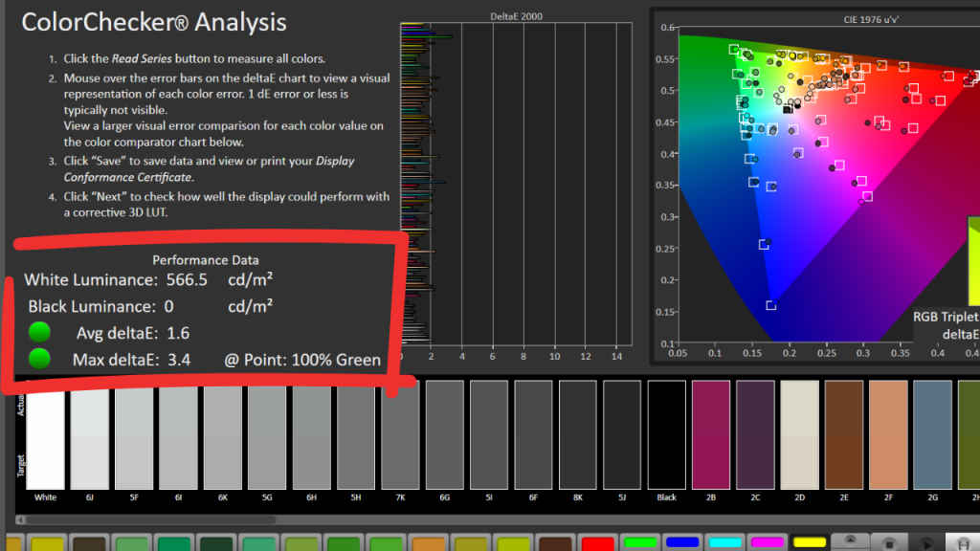The height and width of the screenshot is (551, 980).
Task: Click the horizontal swatch scrollbar thumb
Action: coord(151,519)
